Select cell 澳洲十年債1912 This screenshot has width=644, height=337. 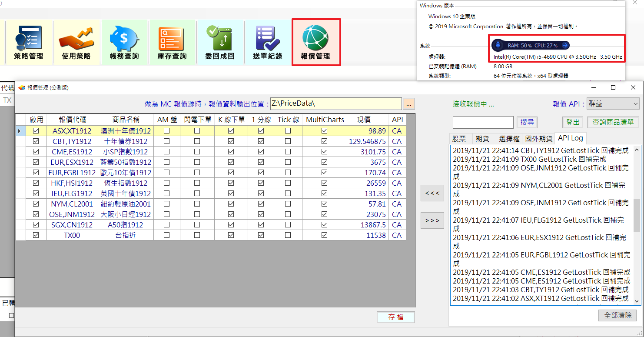(126, 131)
